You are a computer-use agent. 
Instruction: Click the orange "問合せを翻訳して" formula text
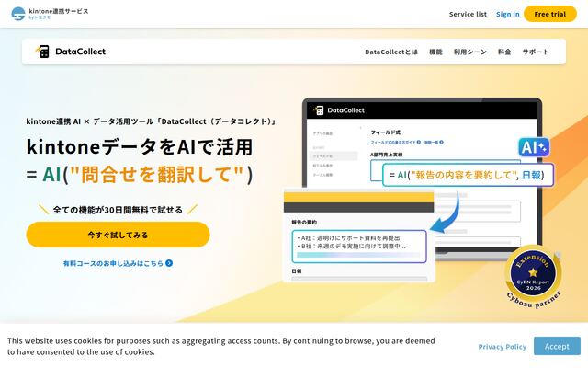[x=157, y=175]
